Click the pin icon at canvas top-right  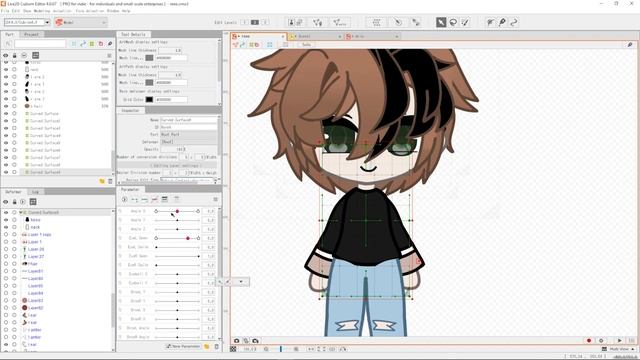[x=630, y=44]
